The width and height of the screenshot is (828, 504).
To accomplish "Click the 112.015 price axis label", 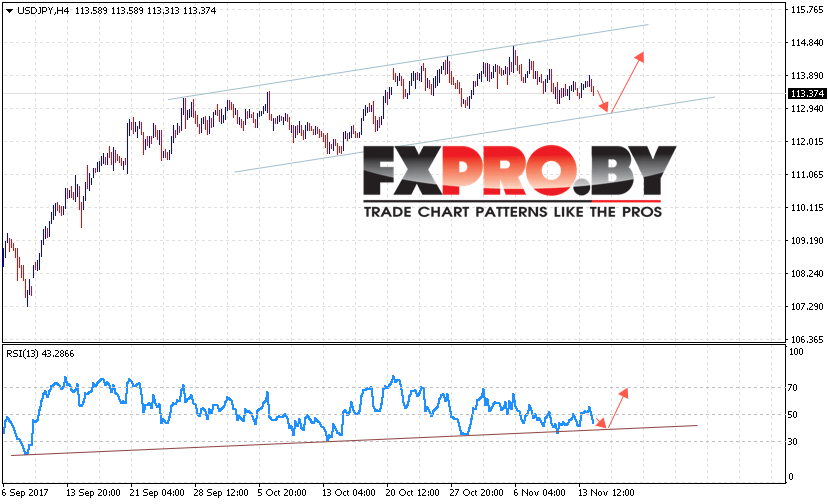I will (x=807, y=142).
